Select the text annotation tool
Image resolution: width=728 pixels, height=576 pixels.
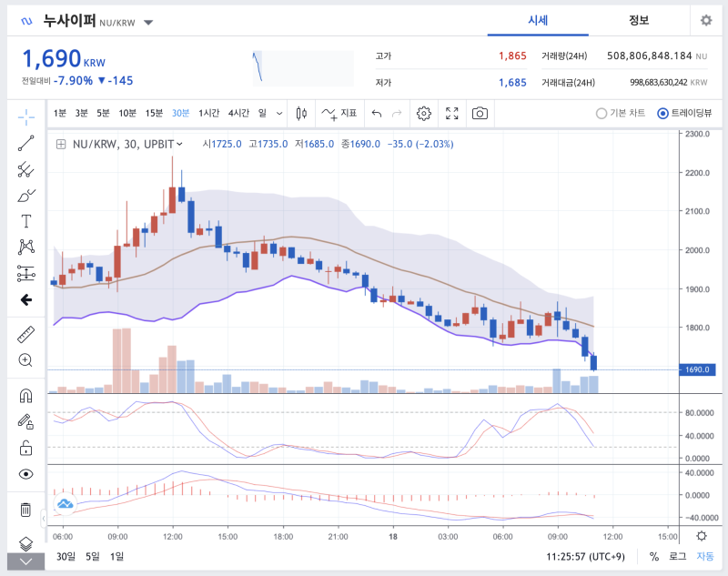pos(26,221)
